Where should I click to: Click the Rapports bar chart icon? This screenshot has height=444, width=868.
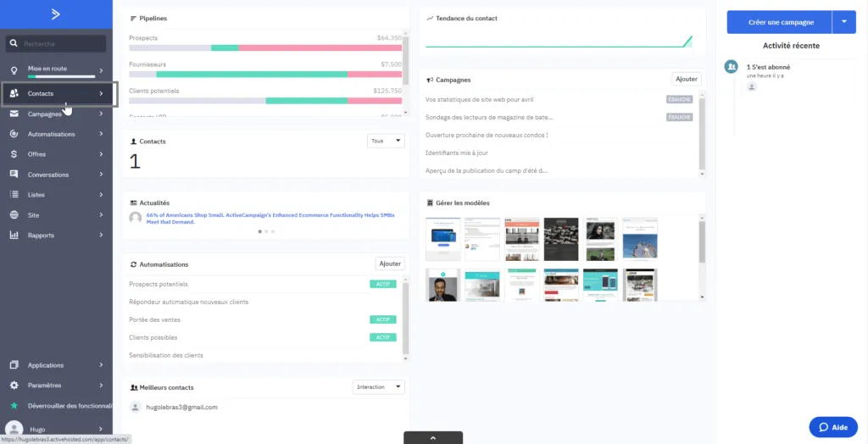(14, 236)
